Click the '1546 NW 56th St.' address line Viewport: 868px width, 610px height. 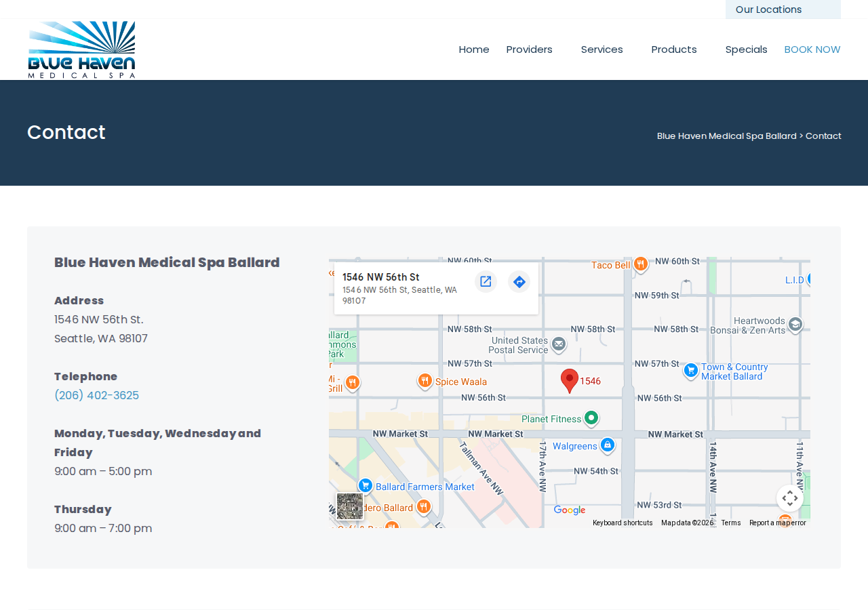pos(99,319)
